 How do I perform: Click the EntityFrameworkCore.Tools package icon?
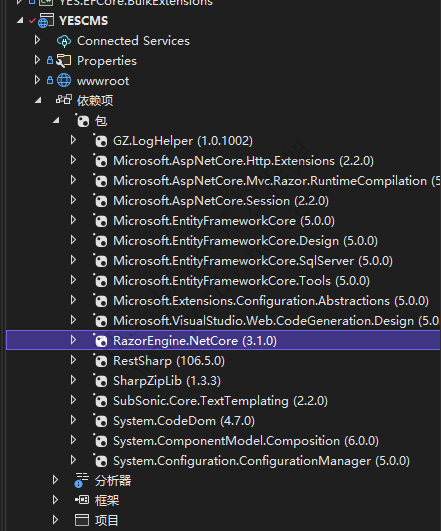pos(101,280)
